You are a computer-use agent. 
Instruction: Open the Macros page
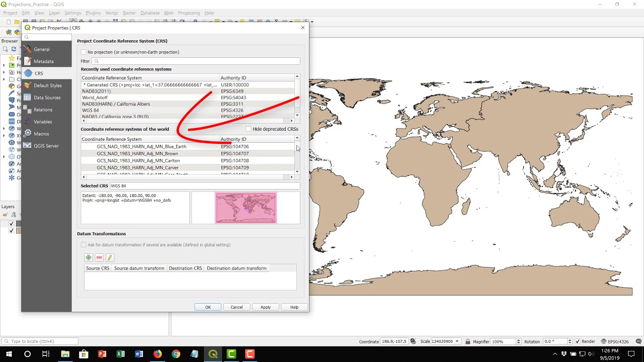pyautogui.click(x=47, y=134)
